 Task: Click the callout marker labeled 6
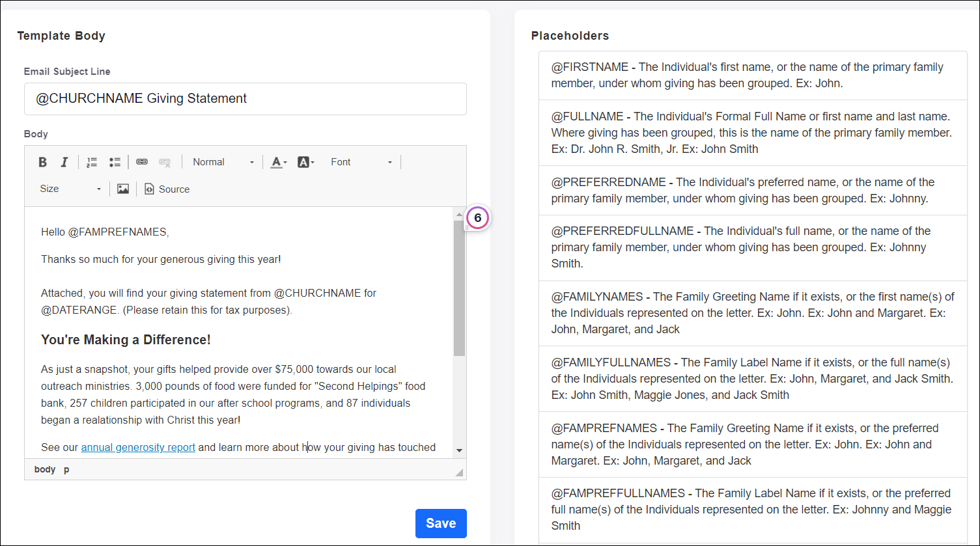click(x=477, y=217)
